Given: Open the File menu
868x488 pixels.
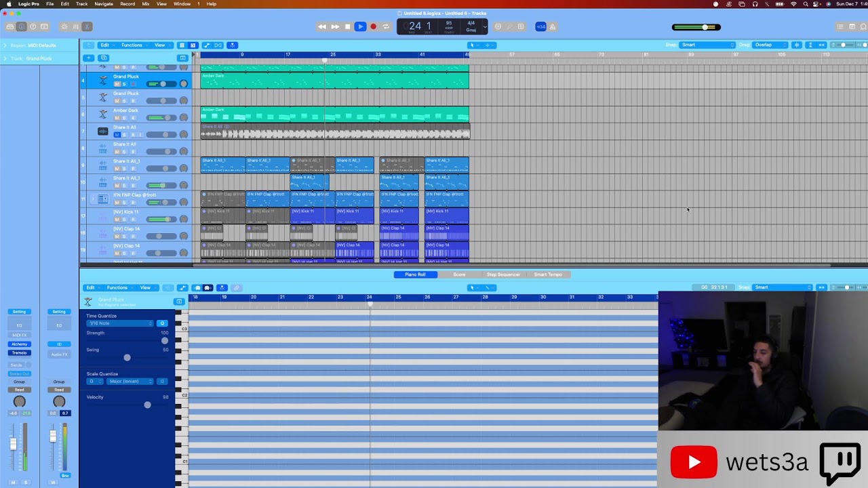Looking at the screenshot, I should click(x=50, y=3).
